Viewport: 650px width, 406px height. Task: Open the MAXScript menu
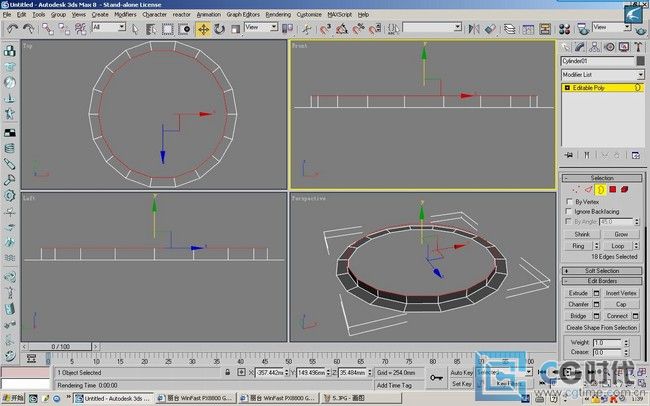(x=340, y=15)
